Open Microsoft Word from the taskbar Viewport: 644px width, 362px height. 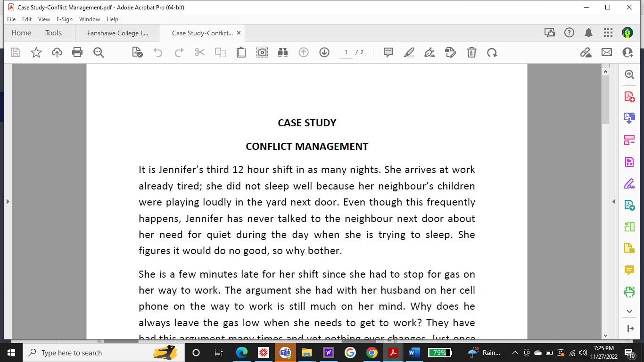click(x=414, y=353)
